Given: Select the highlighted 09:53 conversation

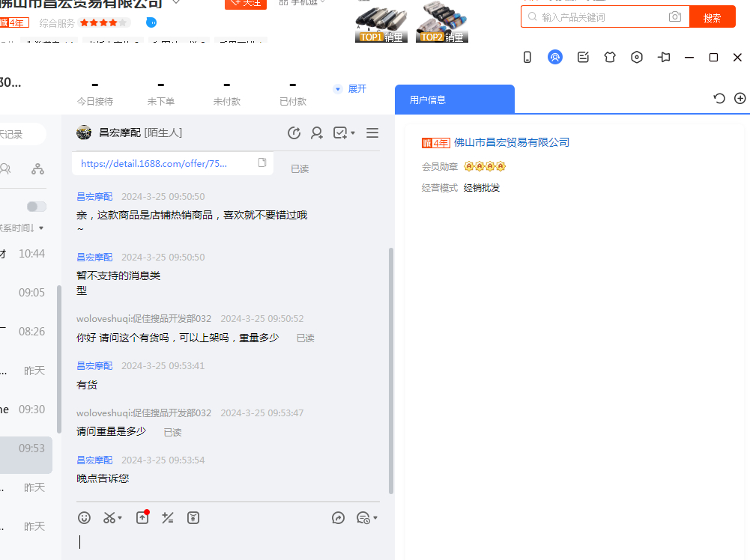Looking at the screenshot, I should point(26,454).
